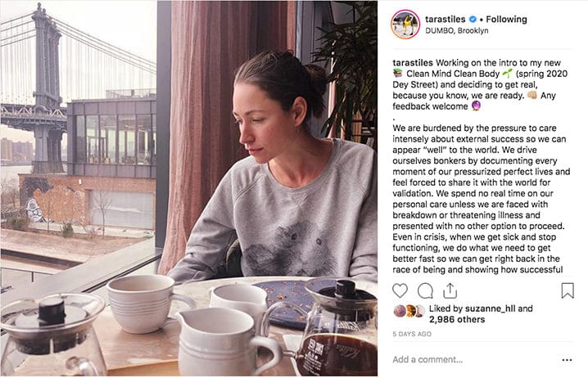Save the post with the bookmark icon
588x378 pixels.
pos(568,290)
